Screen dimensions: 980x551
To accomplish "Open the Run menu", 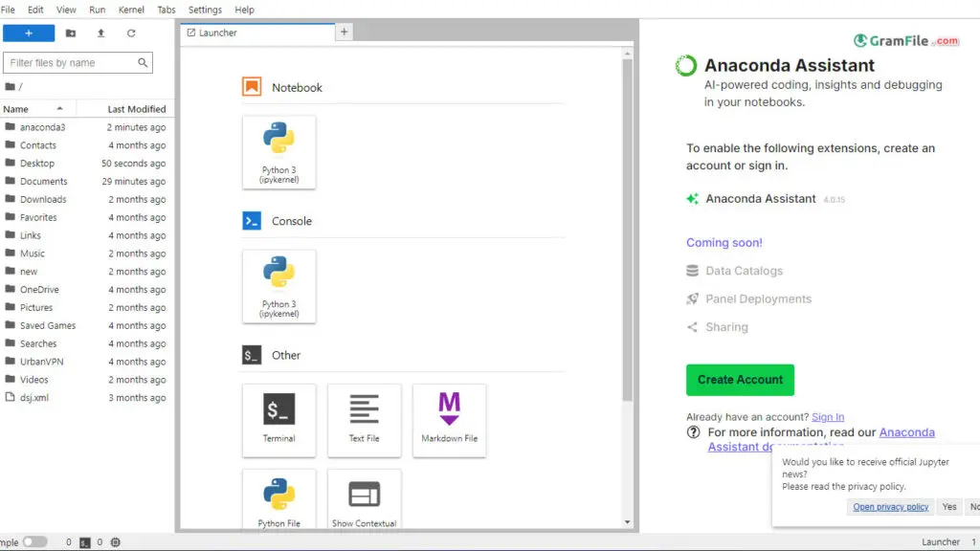I will tap(97, 10).
